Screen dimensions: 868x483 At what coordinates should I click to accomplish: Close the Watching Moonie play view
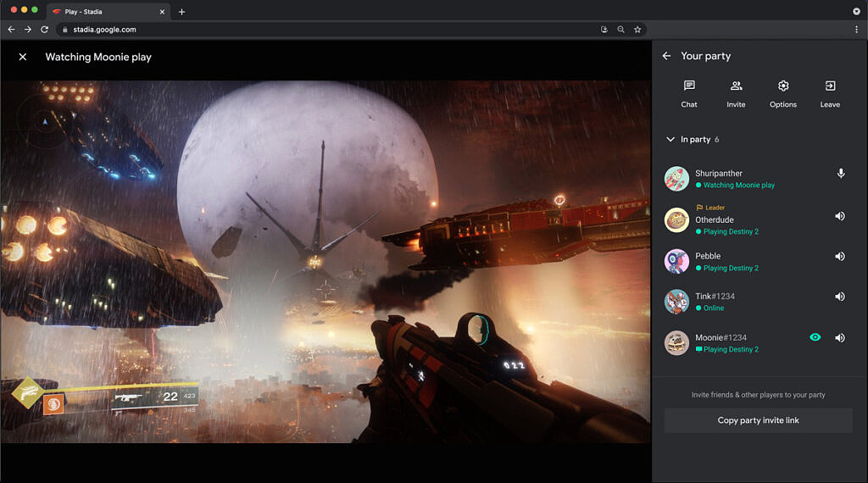(23, 57)
